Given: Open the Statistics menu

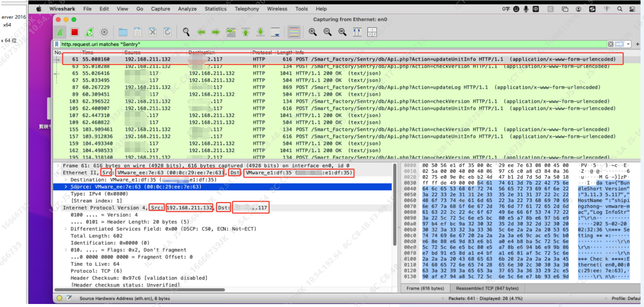Looking at the screenshot, I should [216, 9].
